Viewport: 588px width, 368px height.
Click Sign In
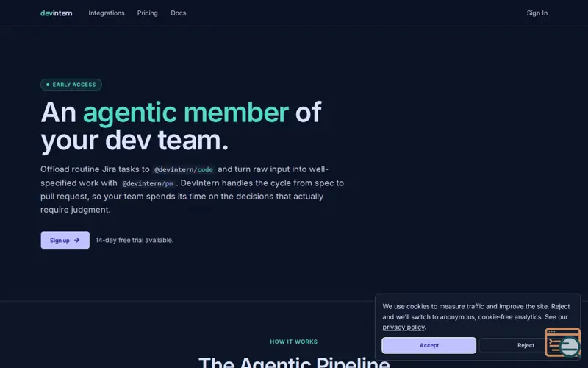[x=537, y=13]
